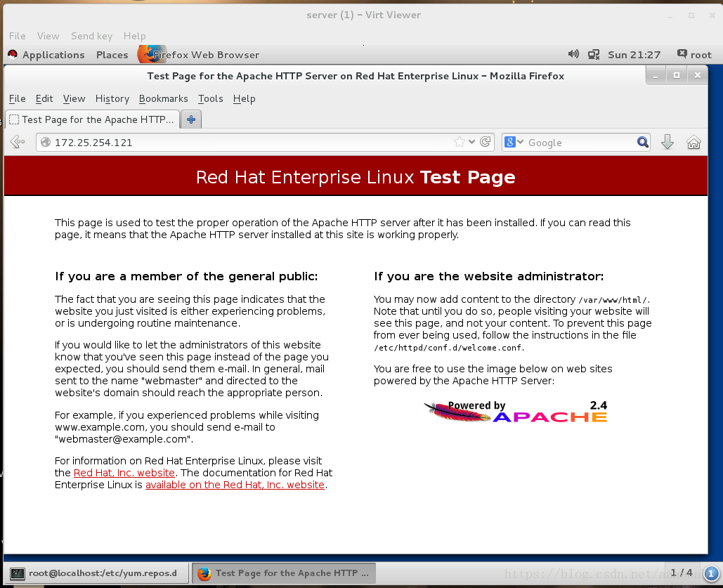Open Firefox Bookmarks menu
The image size is (723, 588).
point(163,98)
